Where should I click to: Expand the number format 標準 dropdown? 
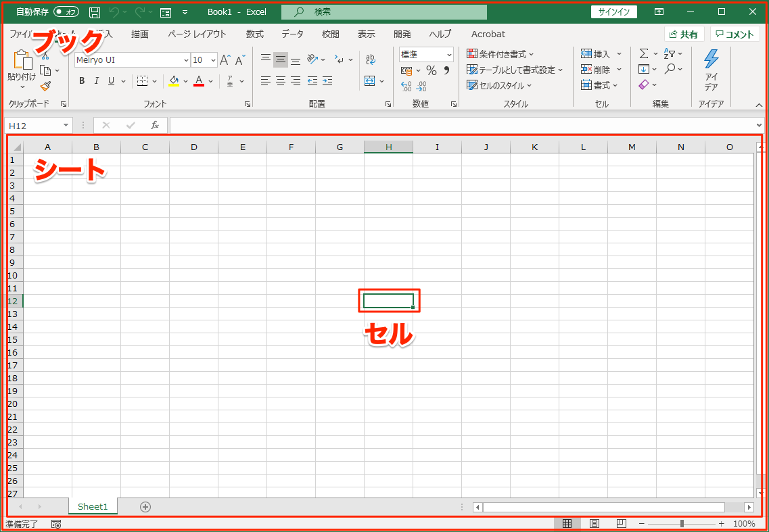point(449,55)
